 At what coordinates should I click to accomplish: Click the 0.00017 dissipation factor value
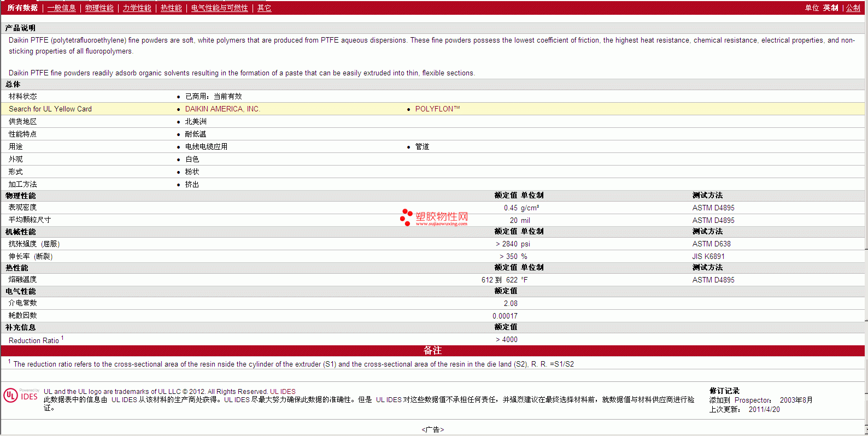[505, 316]
